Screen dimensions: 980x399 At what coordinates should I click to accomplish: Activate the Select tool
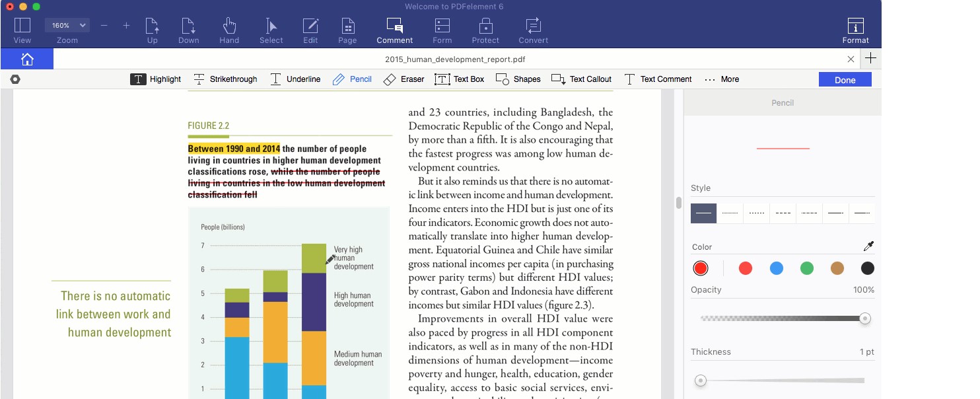pyautogui.click(x=271, y=29)
